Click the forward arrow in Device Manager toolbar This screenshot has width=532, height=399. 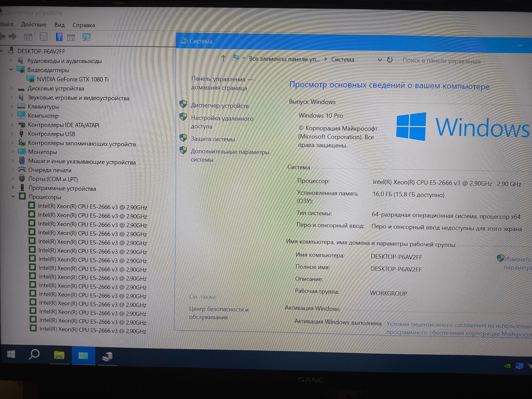12,37
